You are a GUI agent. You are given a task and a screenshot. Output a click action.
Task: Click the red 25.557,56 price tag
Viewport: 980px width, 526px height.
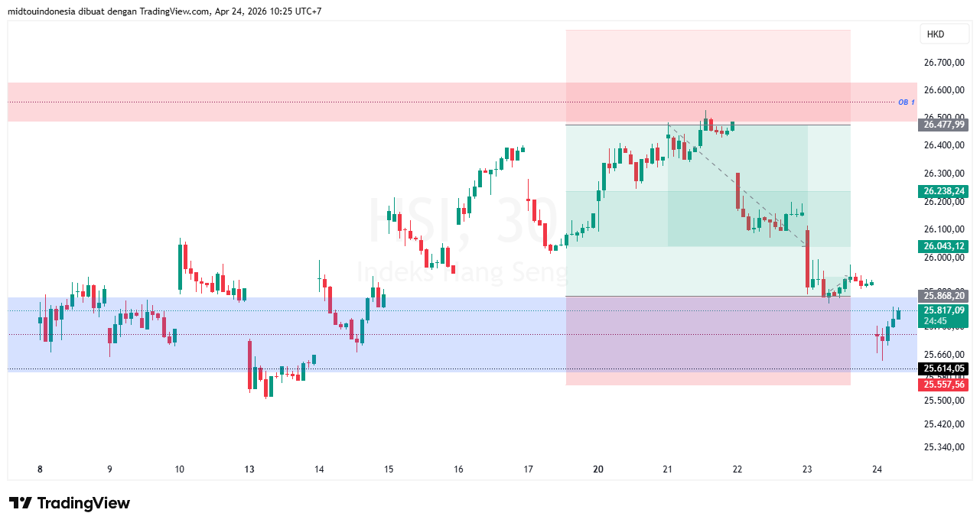pos(943,385)
